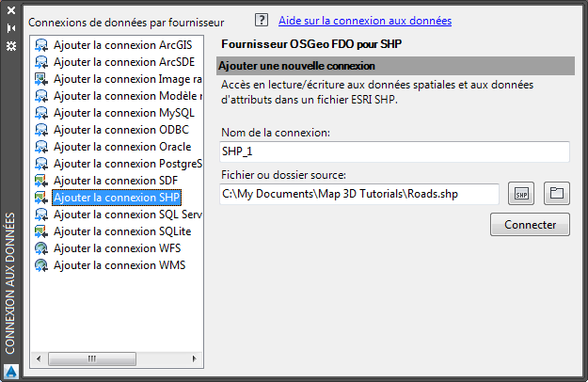Click the Fichier ou dossier source field
This screenshot has height=382, width=588.
[x=358, y=194]
